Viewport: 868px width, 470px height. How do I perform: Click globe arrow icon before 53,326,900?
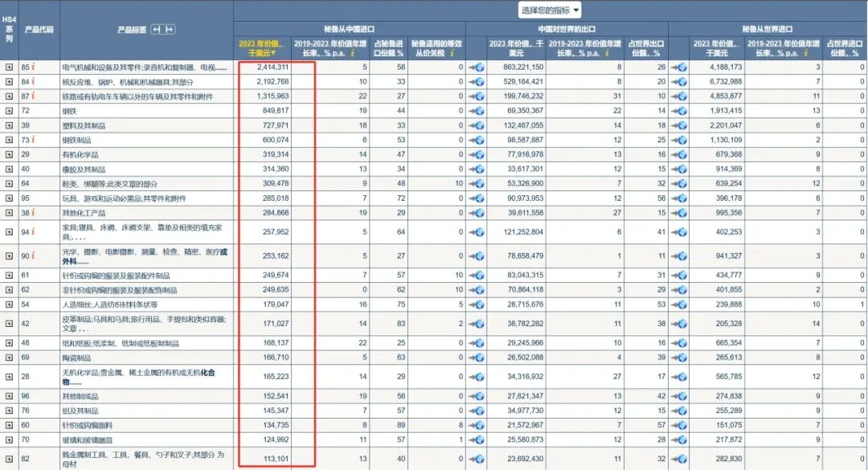click(x=476, y=183)
